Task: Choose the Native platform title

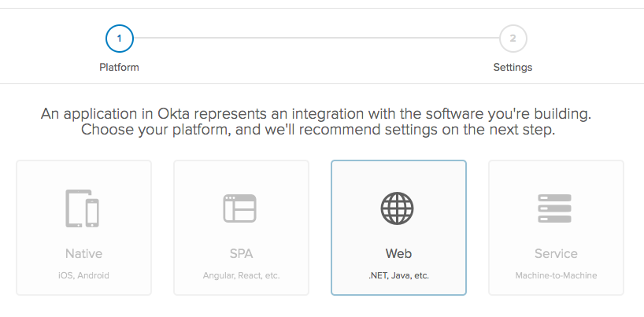Action: [83, 254]
